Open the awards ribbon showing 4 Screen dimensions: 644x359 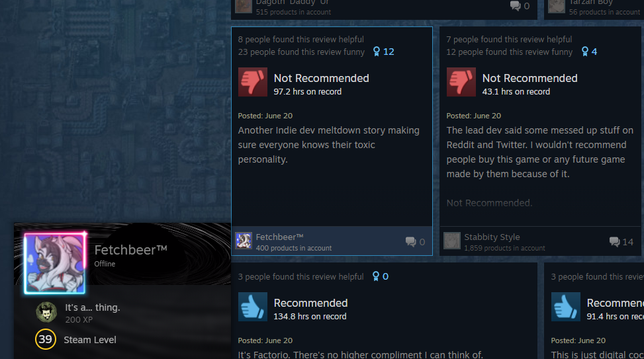click(589, 52)
